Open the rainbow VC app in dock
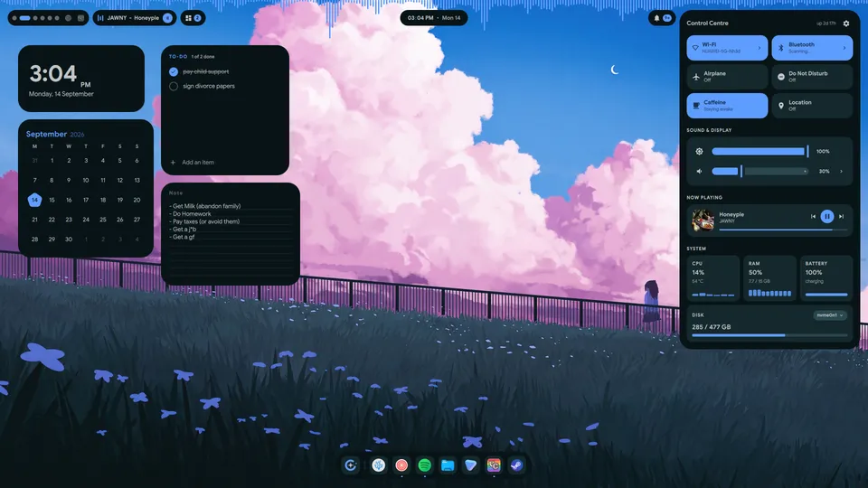Image resolution: width=868 pixels, height=488 pixels. point(494,465)
